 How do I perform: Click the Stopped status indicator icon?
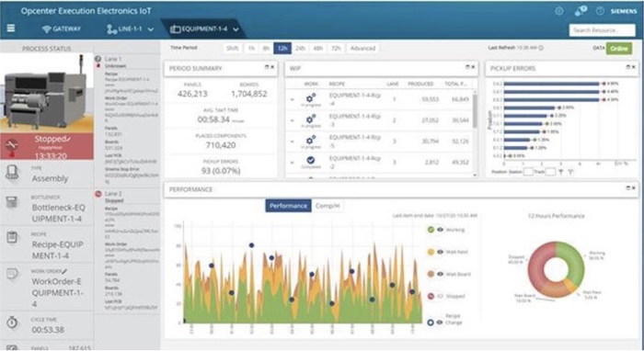11,145
